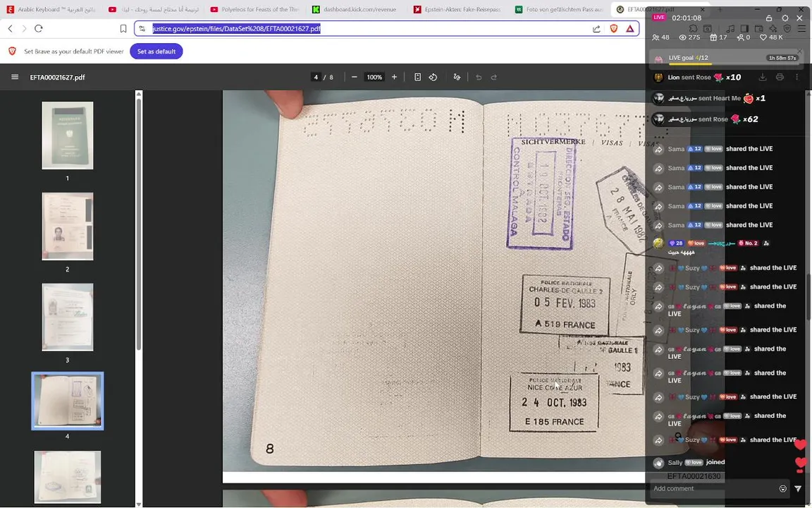
Task: Switch to Arabic Keyboard tab
Action: pyautogui.click(x=52, y=9)
